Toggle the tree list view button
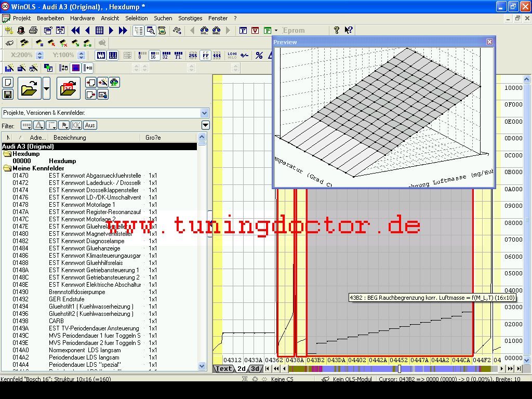The image size is (532, 399). [x=138, y=31]
